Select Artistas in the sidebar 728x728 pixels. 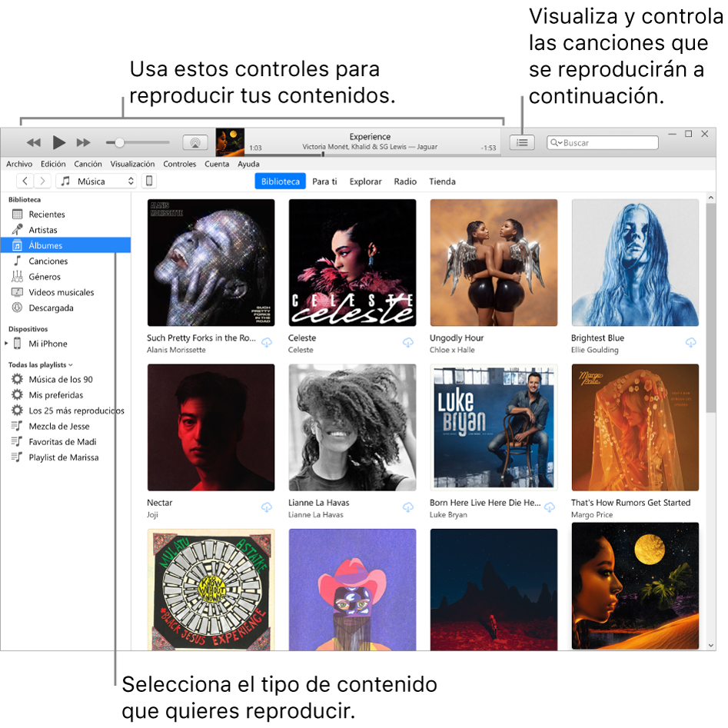tap(65, 230)
